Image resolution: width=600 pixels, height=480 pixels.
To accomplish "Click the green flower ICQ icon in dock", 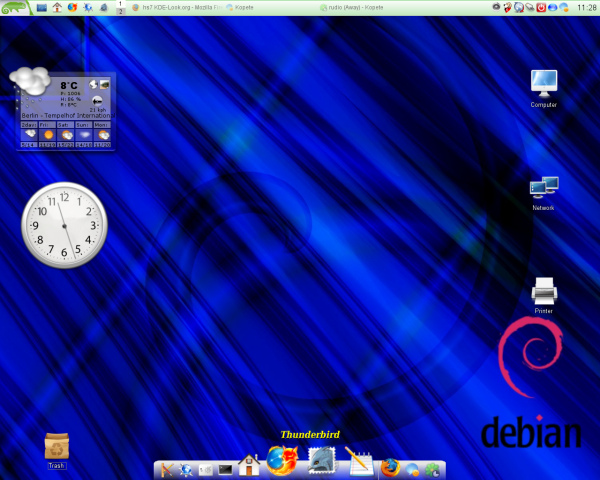I will click(432, 470).
